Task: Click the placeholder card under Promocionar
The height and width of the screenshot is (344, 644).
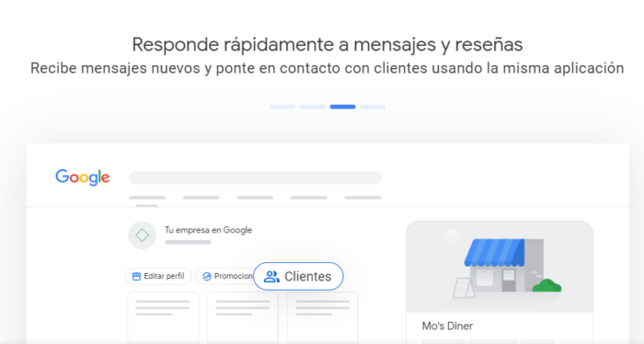Action: tap(243, 317)
